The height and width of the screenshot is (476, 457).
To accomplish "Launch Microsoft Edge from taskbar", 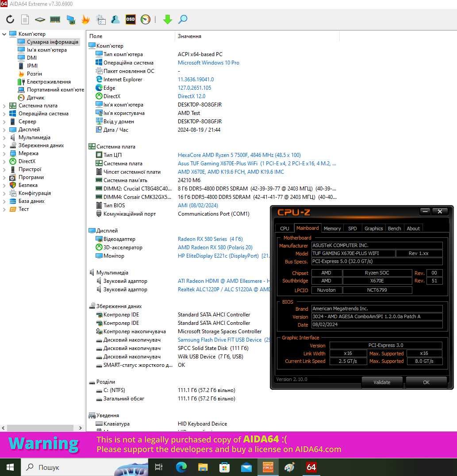I will 181,467.
